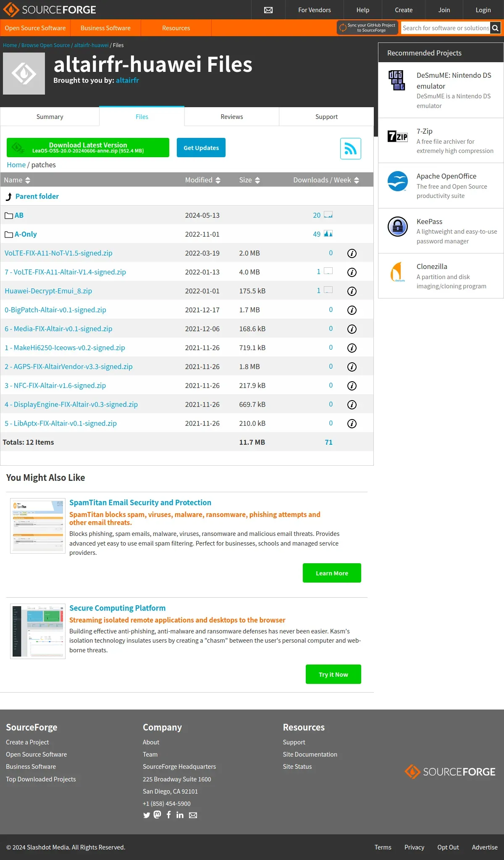504x860 pixels.
Task: Show info icon for 3 - NFC-FIX-Altair file
Action: point(352,386)
